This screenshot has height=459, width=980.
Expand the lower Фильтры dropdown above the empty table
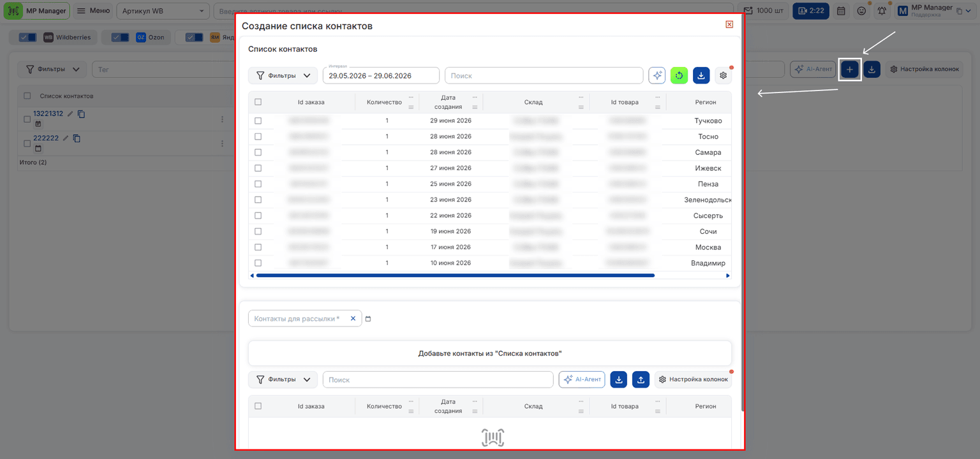coord(283,379)
